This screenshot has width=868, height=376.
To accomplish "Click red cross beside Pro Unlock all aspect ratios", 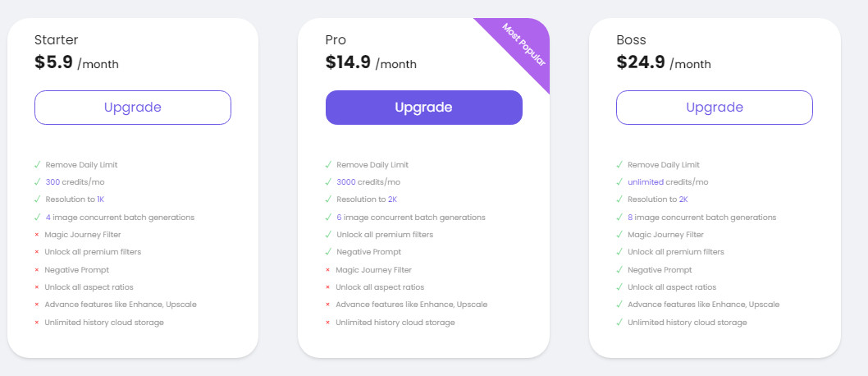I will 327,287.
